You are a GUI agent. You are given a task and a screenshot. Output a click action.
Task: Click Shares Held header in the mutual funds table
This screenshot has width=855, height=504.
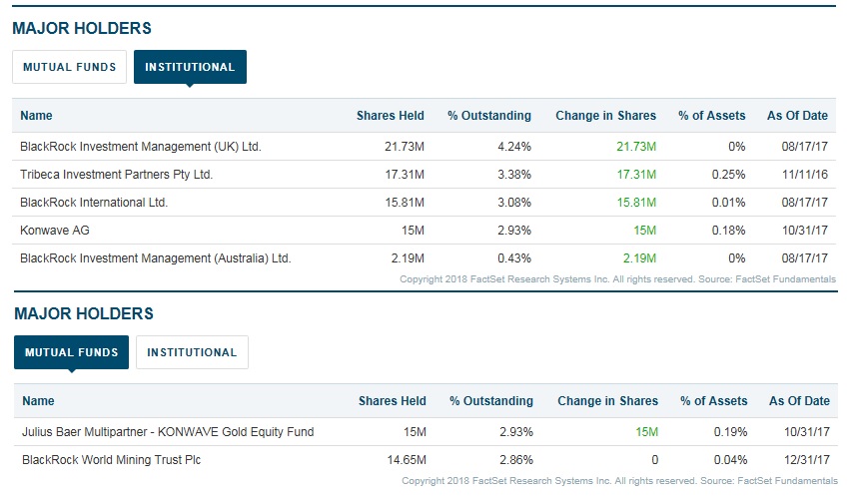coord(392,401)
